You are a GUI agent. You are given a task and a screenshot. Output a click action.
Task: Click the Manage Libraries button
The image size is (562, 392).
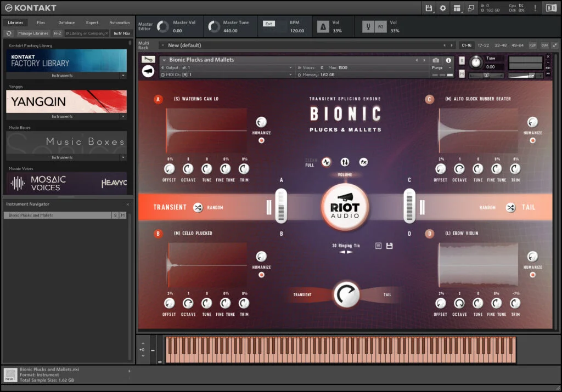click(x=33, y=33)
